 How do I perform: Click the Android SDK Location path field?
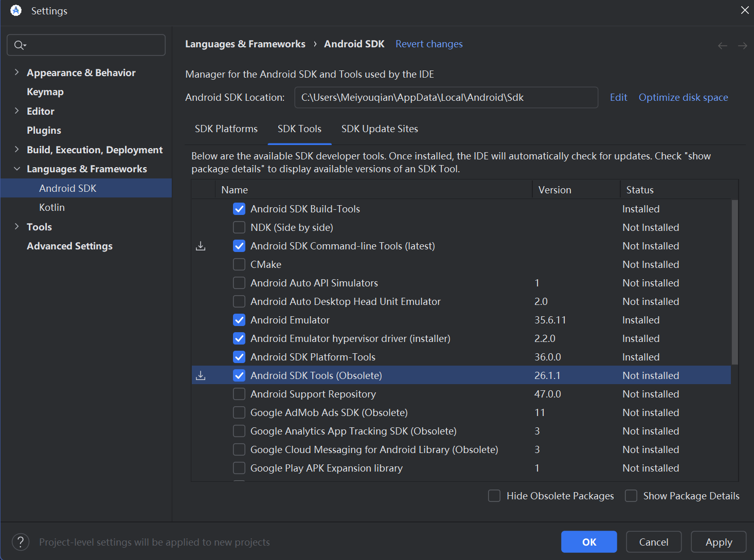445,98
